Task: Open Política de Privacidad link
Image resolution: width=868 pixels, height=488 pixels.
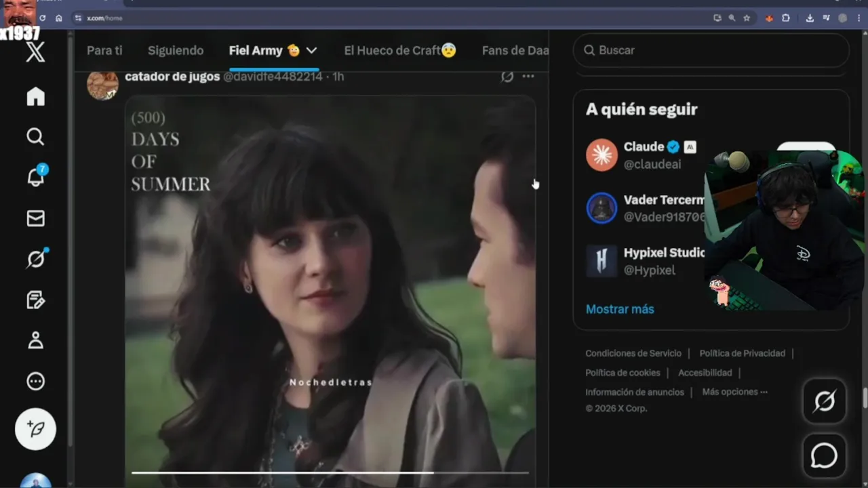Action: coord(743,353)
